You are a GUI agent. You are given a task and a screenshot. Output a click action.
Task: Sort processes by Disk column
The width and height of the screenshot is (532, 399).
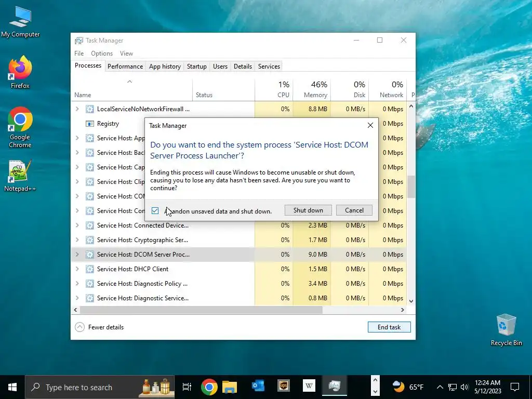(350, 89)
